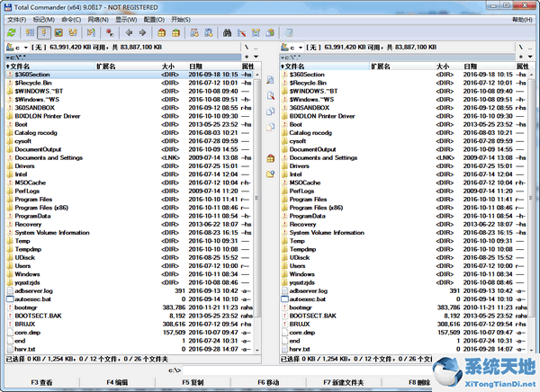This screenshot has height=392, width=540.
Task: Click the Copy icon in the middle bar
Action: pos(270,111)
